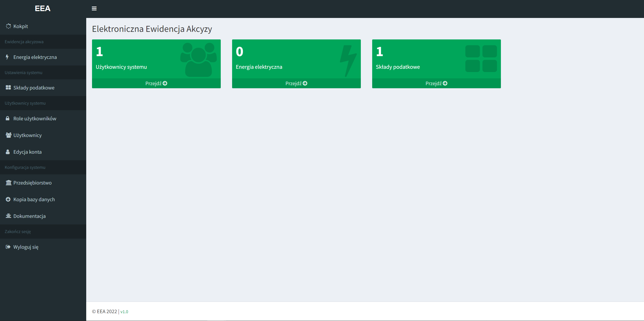Click the Przedsiębiorstwo bank building icon
The image size is (644, 321).
click(x=9, y=182)
